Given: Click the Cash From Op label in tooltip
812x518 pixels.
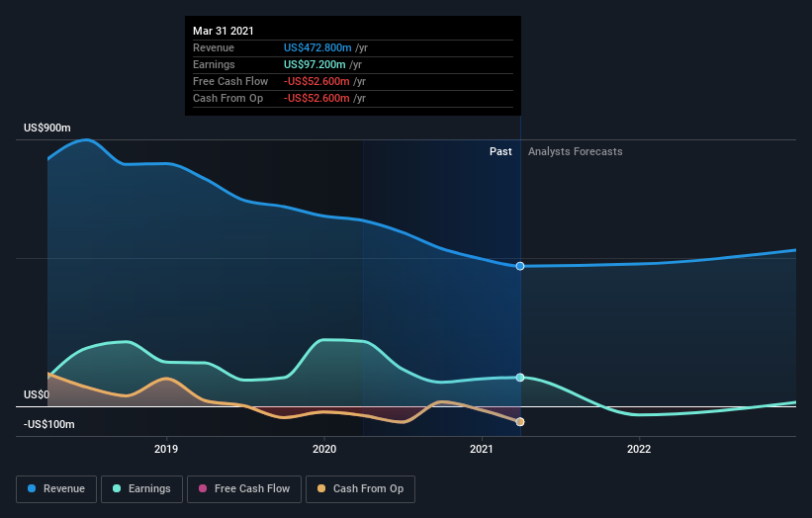Looking at the screenshot, I should point(227,98).
